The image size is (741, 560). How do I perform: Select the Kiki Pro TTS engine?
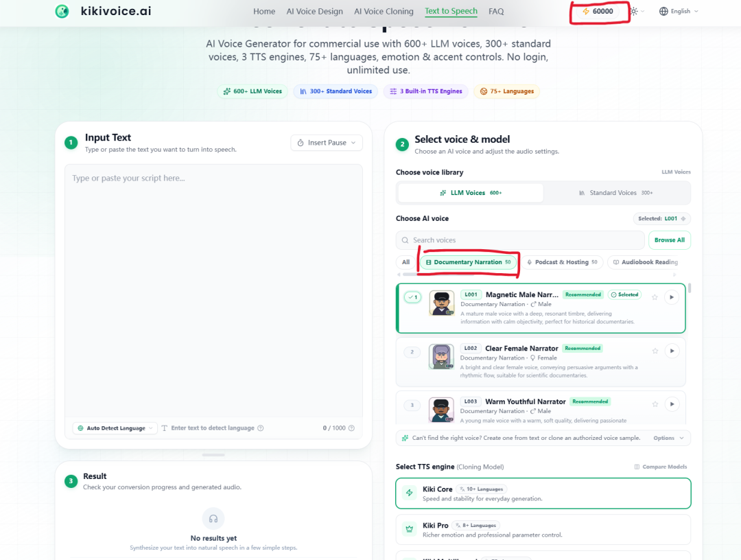[543, 530]
